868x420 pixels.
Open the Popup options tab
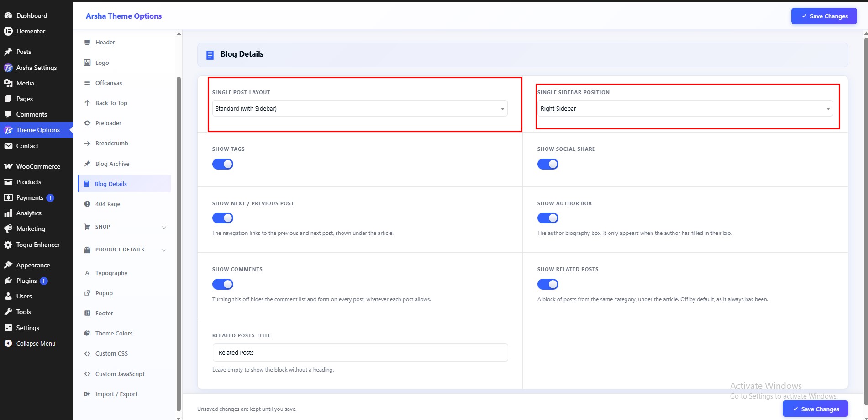tap(124, 293)
